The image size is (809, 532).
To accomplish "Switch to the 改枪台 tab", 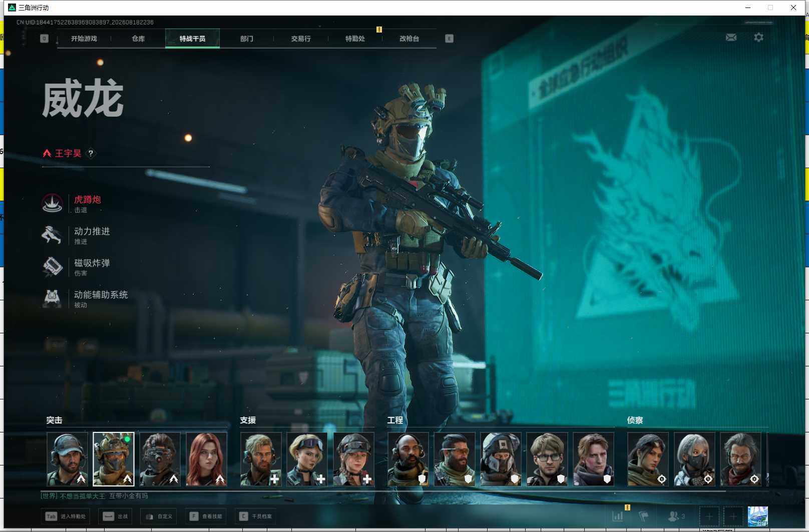I will (x=409, y=39).
